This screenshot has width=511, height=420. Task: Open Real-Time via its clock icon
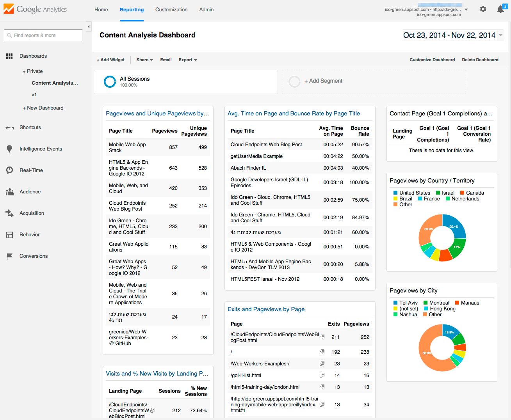(9, 170)
